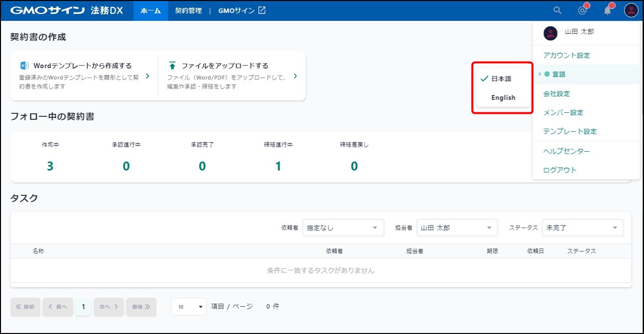Click the search magnifier icon
644x334 pixels.
pyautogui.click(x=558, y=10)
